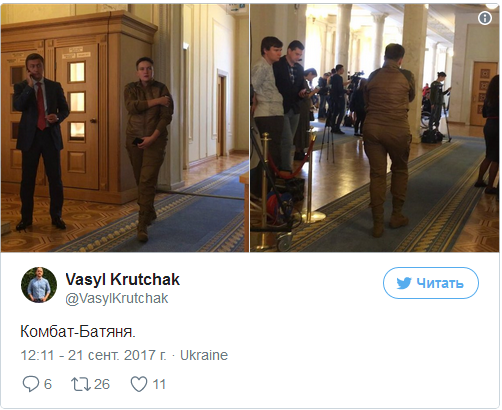
Task: Click the date 21 сент. 2017 г.
Action: pyautogui.click(x=117, y=355)
